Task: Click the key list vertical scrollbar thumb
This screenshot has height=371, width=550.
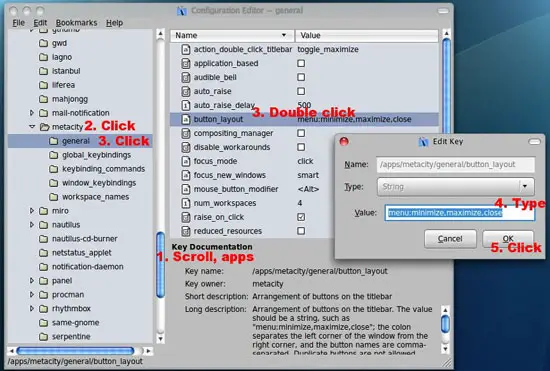Action: pos(447,86)
